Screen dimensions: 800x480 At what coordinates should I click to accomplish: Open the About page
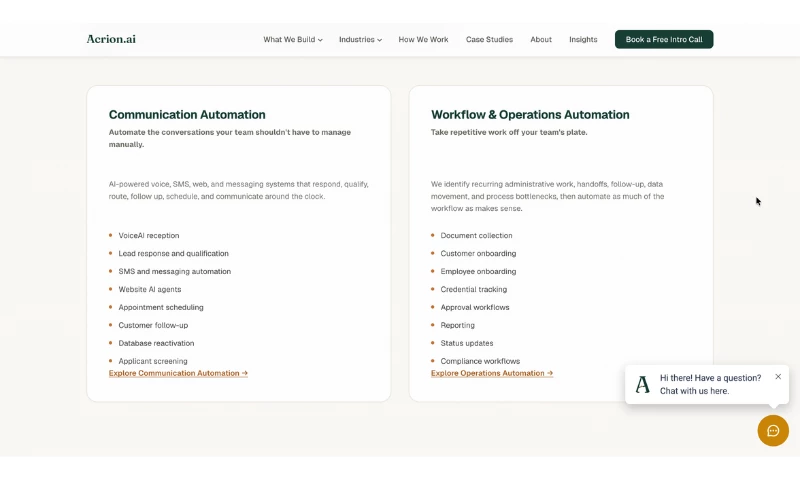point(541,39)
